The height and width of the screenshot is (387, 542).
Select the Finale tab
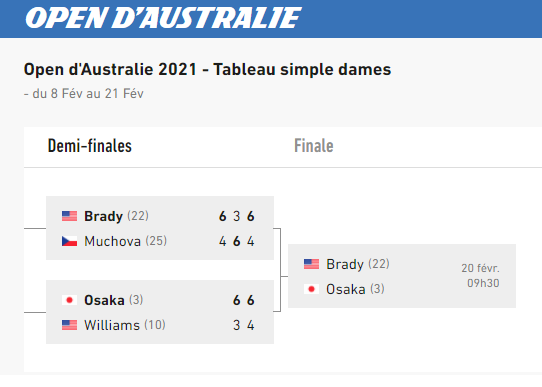point(314,146)
